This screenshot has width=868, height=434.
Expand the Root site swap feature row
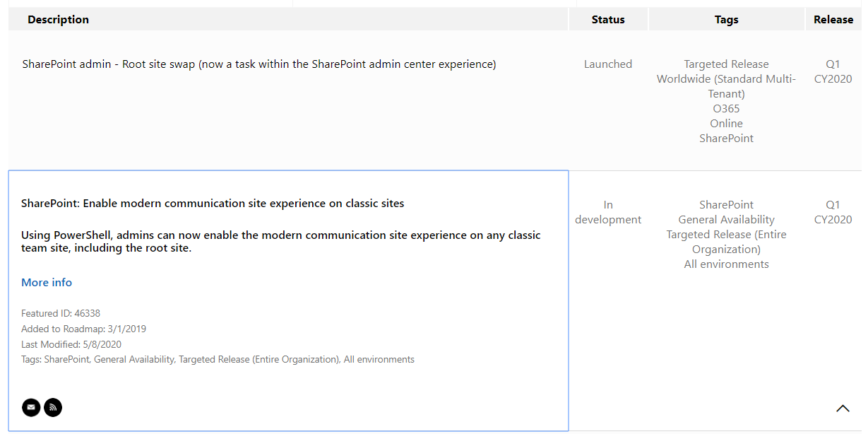coord(258,64)
